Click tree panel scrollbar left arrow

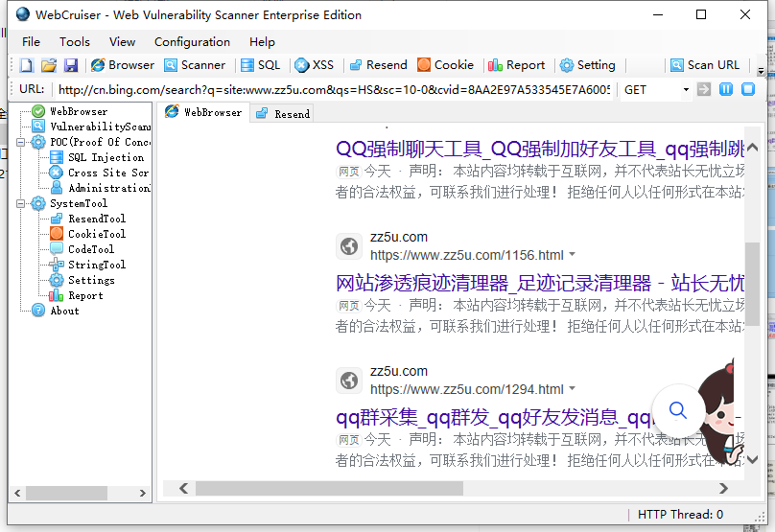coord(17,493)
